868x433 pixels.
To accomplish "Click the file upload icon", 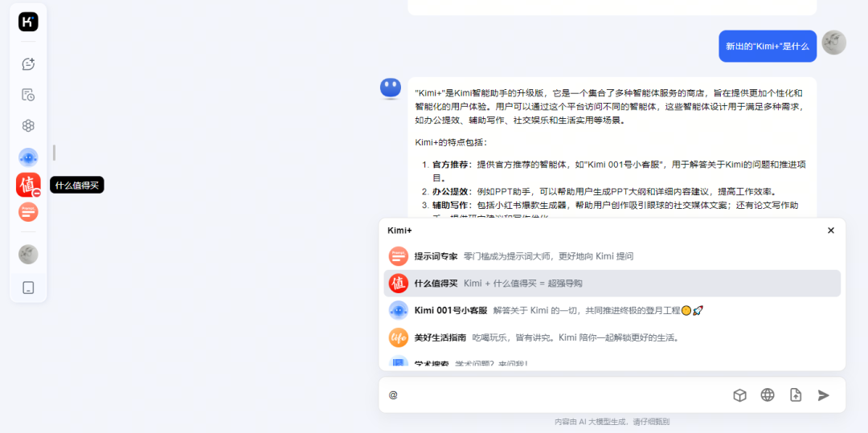I will point(796,395).
